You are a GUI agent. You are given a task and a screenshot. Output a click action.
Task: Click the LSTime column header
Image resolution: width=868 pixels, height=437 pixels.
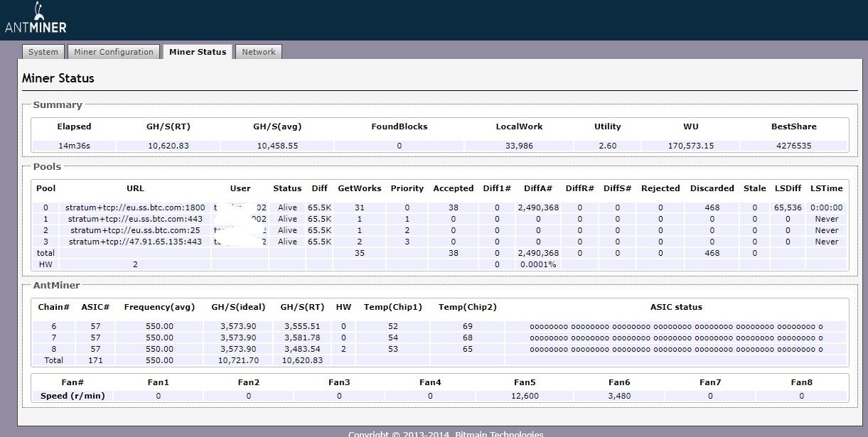click(827, 188)
